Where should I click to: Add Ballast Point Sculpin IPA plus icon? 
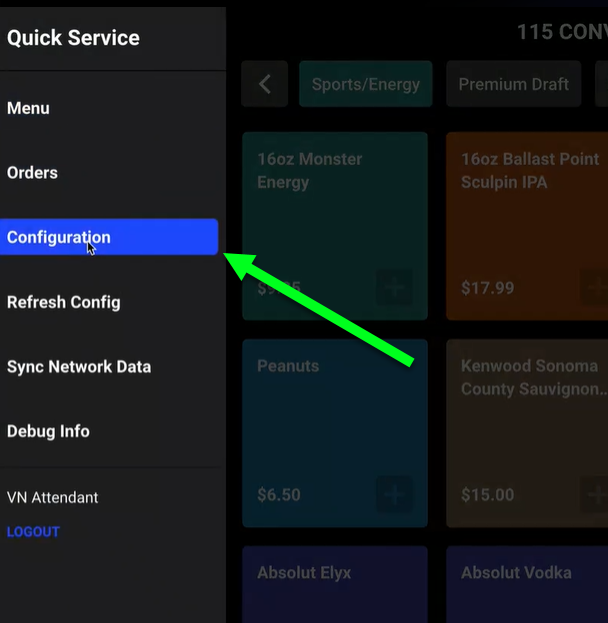[x=594, y=287]
